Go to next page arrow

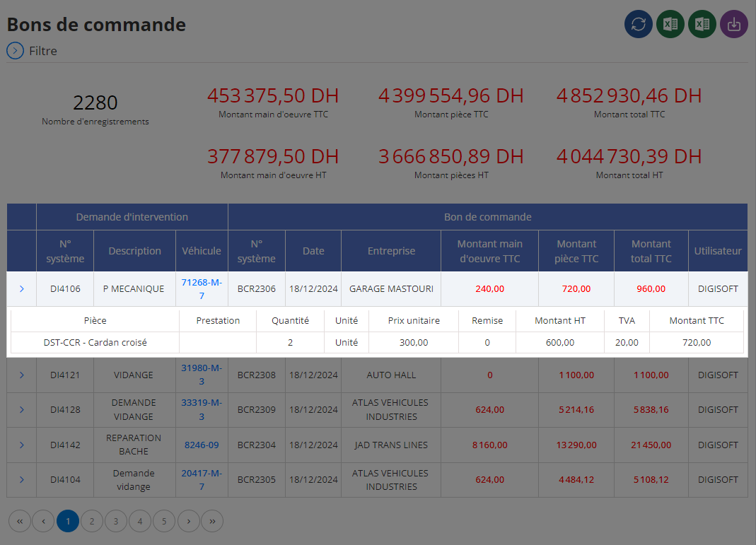[x=189, y=521]
